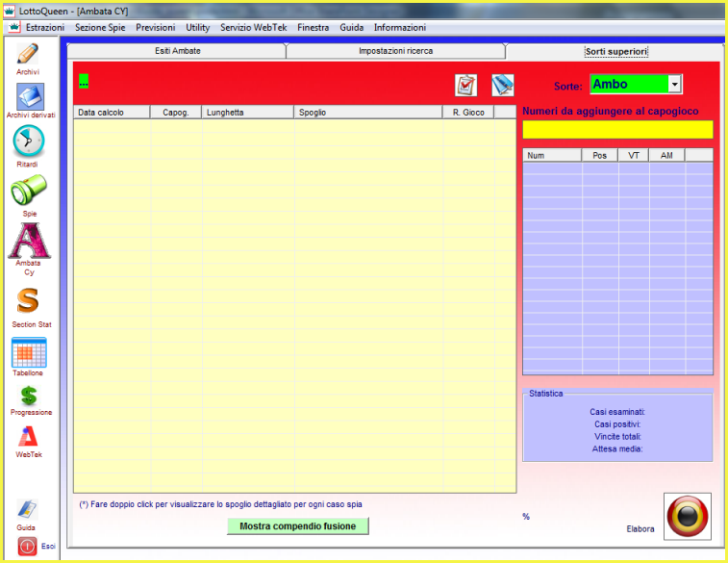Click the AM column header
728x563 pixels.
pyautogui.click(x=666, y=156)
